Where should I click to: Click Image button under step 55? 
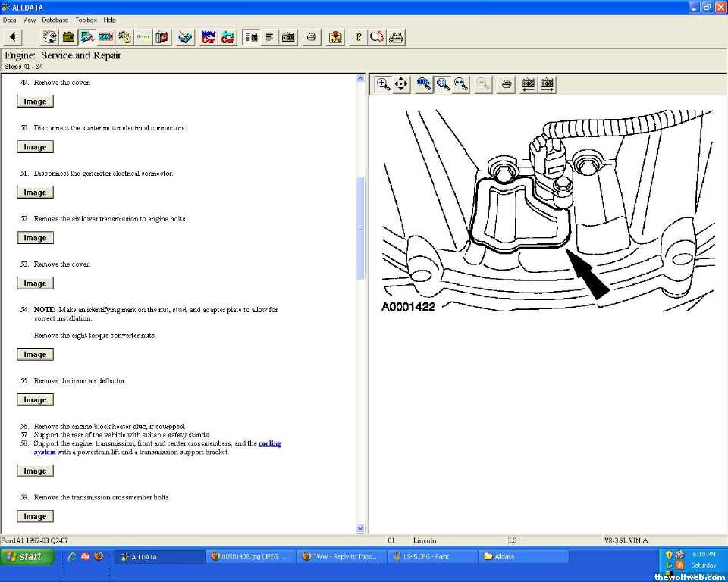35,400
